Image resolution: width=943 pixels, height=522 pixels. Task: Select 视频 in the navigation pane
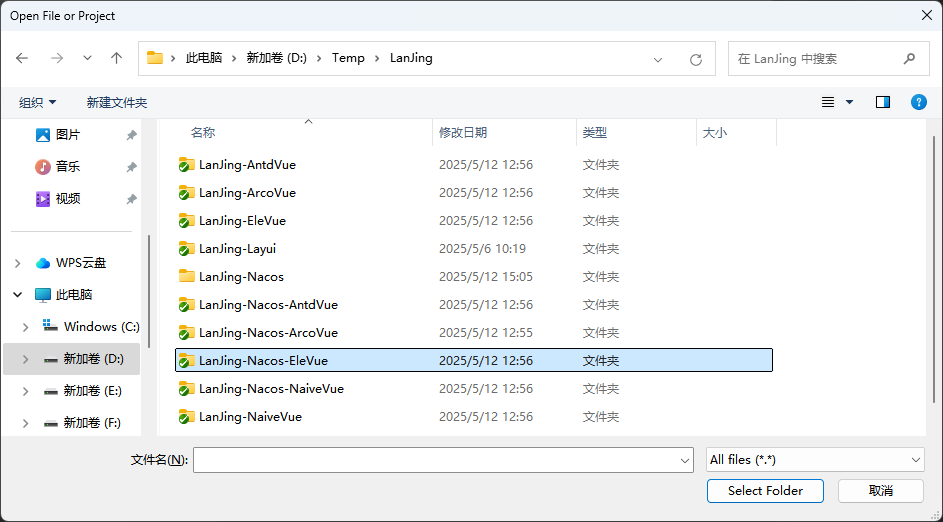pyautogui.click(x=68, y=198)
